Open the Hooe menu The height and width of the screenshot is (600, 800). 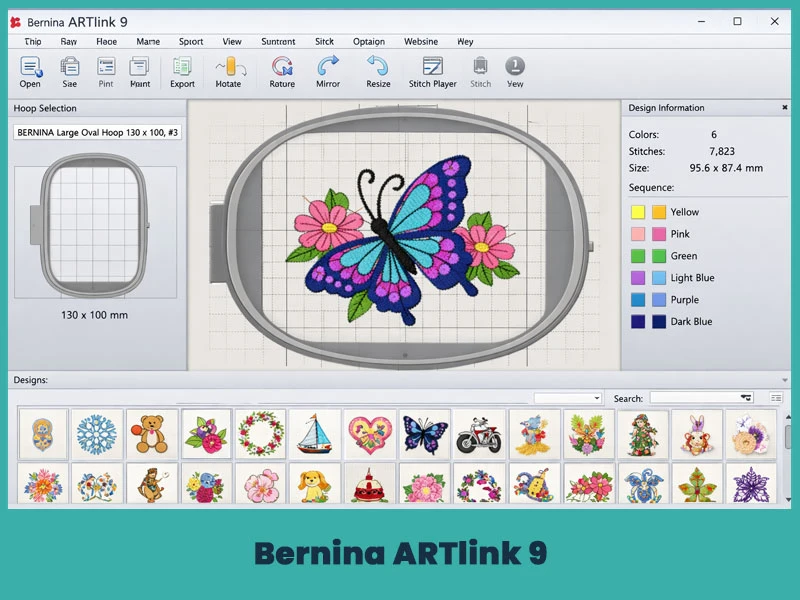tap(106, 42)
